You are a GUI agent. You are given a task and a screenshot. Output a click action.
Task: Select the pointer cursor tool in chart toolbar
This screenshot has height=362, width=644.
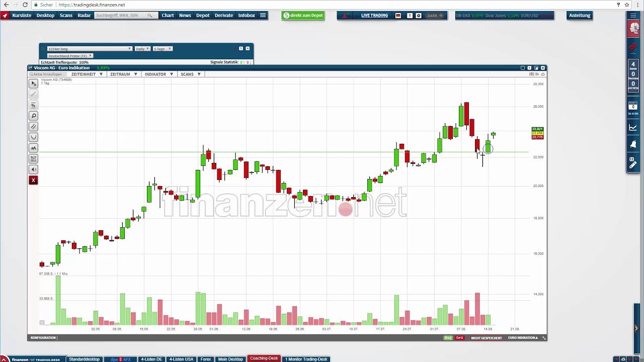tap(33, 84)
